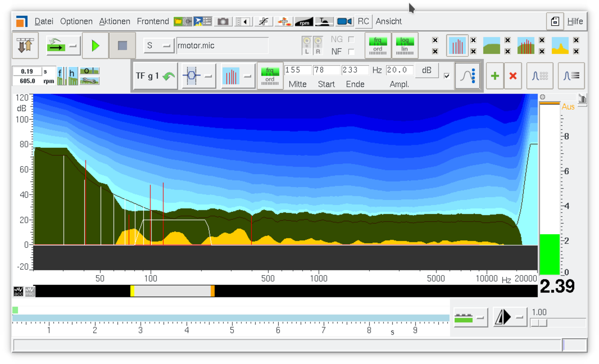This screenshot has width=599, height=364.
Task: Toggle upper X checkbox right of log/lin button
Action: coord(435,40)
